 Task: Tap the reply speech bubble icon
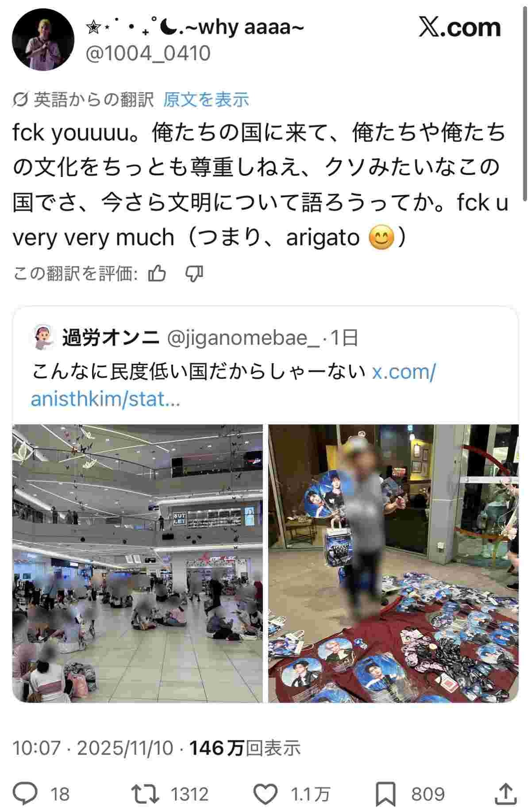25,793
